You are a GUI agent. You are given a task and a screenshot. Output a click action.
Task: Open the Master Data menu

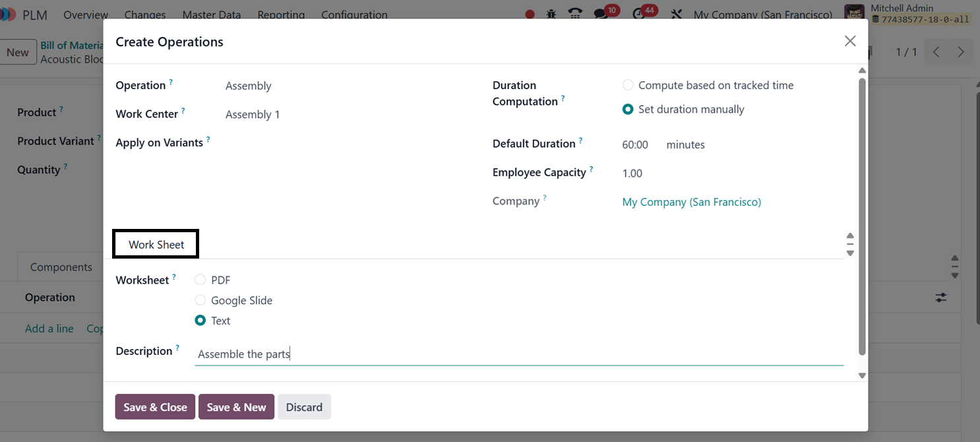coord(211,14)
